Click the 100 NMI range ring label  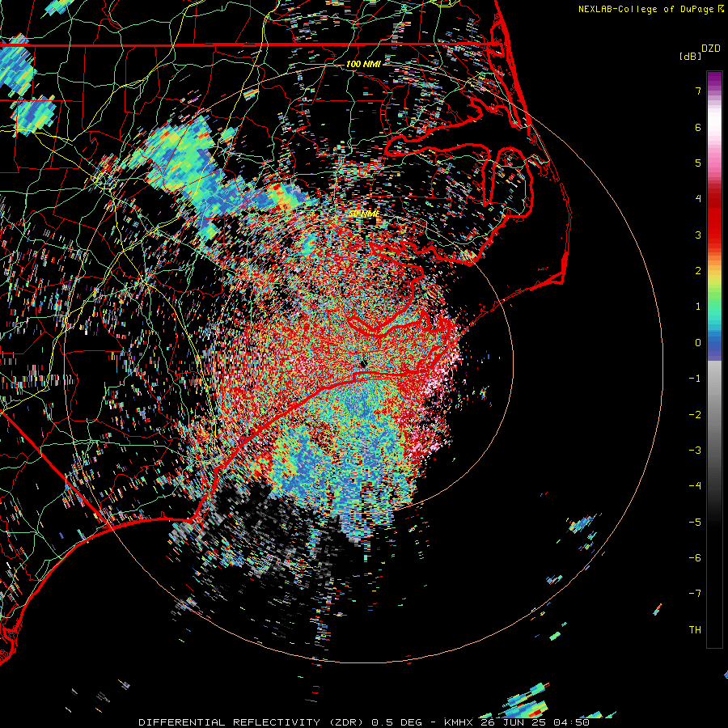363,64
